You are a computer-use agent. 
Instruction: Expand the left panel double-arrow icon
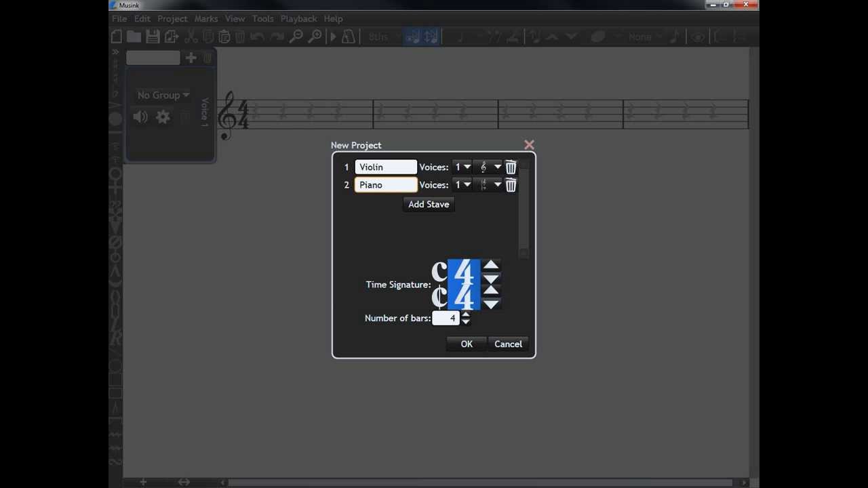pos(115,52)
